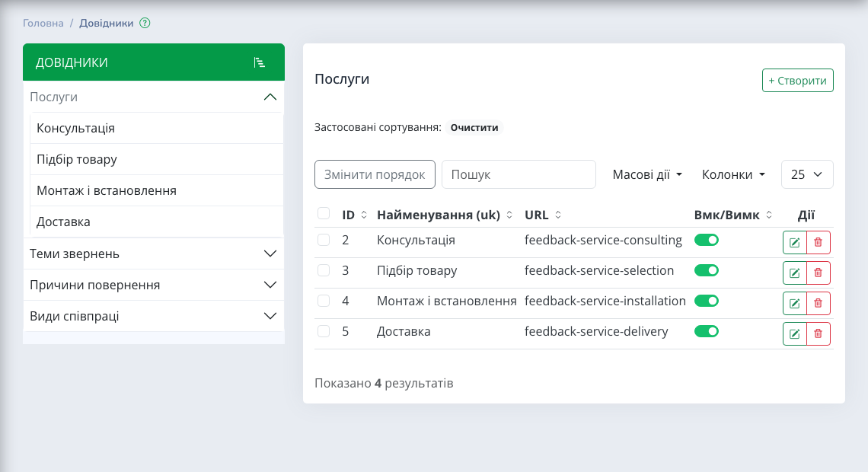Click Монтаж і встановлення name in the table
The height and width of the screenshot is (472, 868).
[447, 301]
